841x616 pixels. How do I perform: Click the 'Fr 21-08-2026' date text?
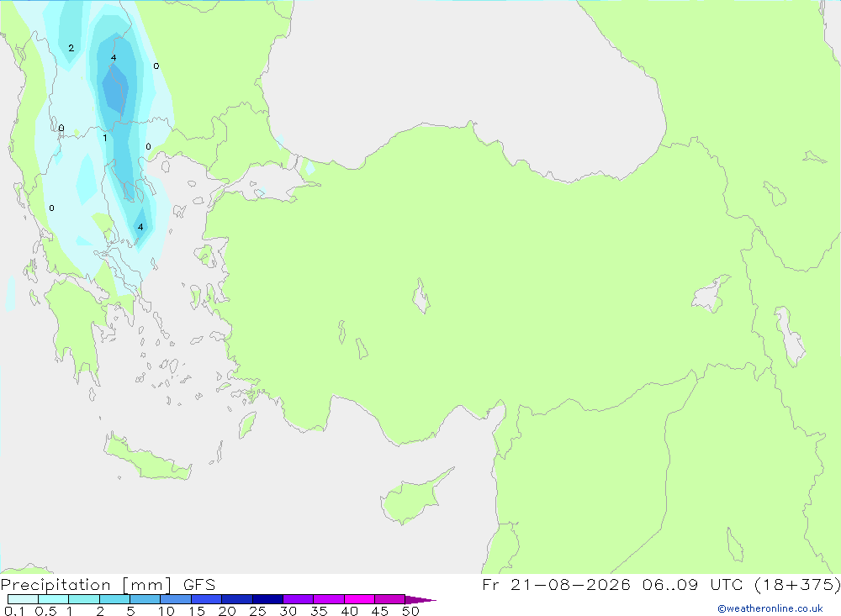[556, 585]
